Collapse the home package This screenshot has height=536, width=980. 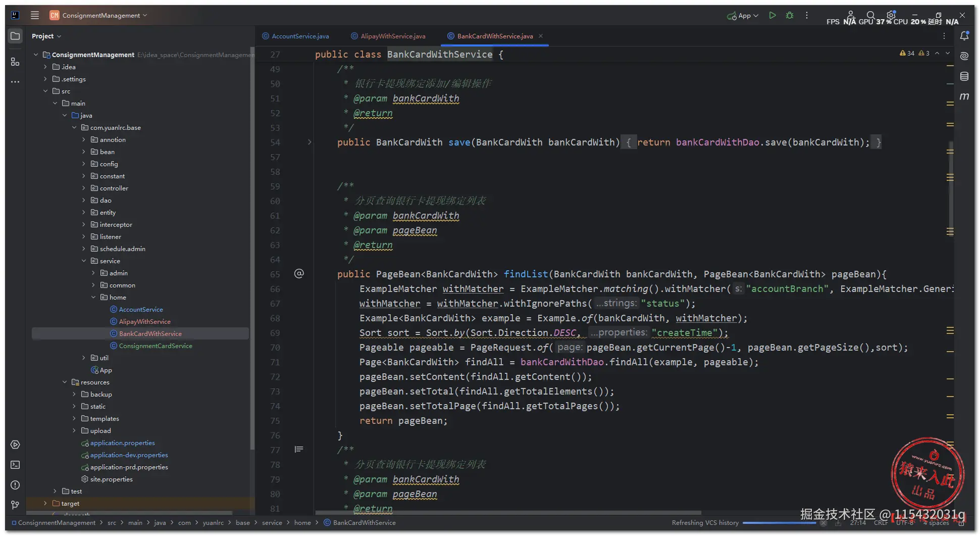pyautogui.click(x=93, y=297)
